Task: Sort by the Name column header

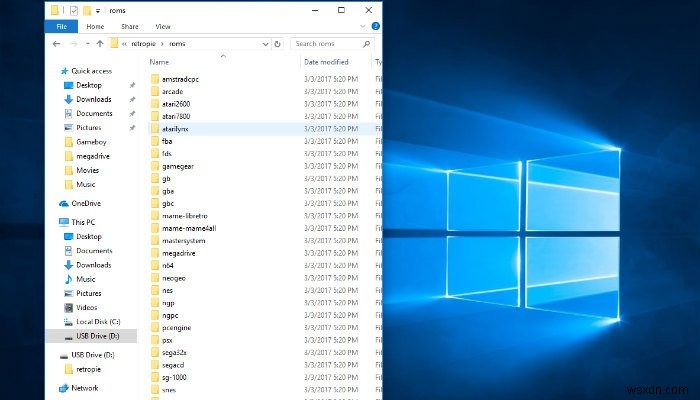Action: tap(159, 62)
